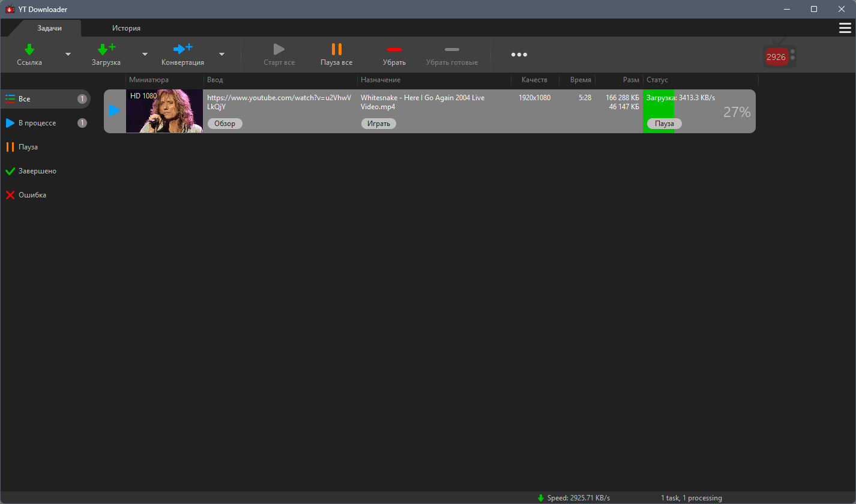The image size is (856, 504).
Task: Click the blue Конвертация arrow icon
Action: (182, 49)
